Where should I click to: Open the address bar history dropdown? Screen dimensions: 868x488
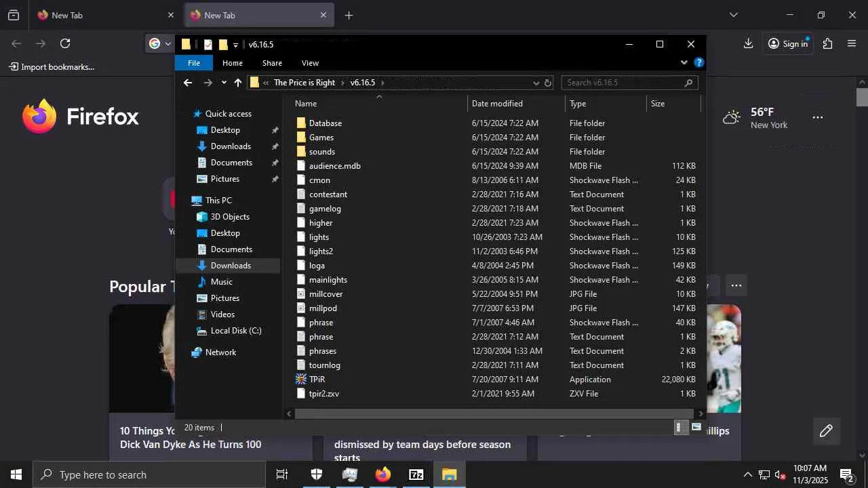[536, 83]
